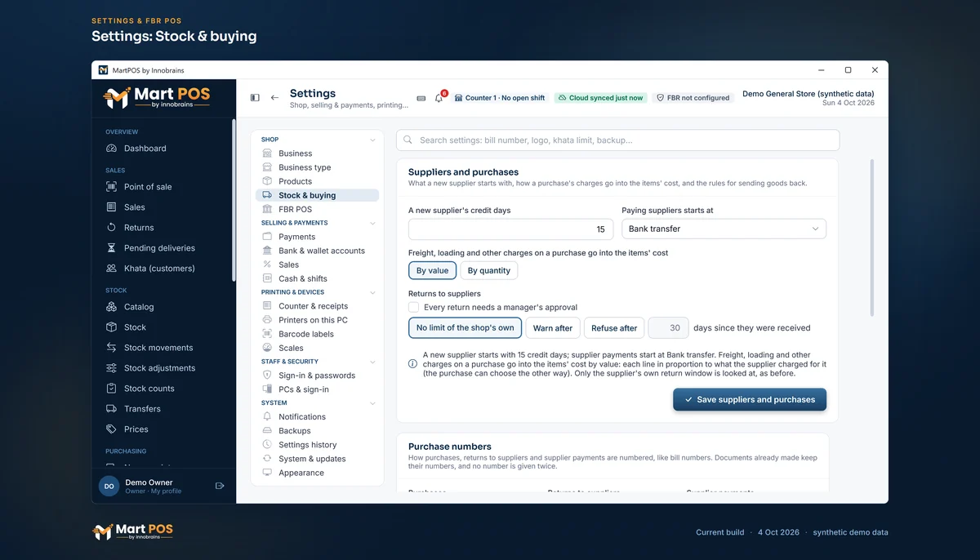Open Sales under the SALES section
The image size is (980, 560).
click(x=163, y=207)
